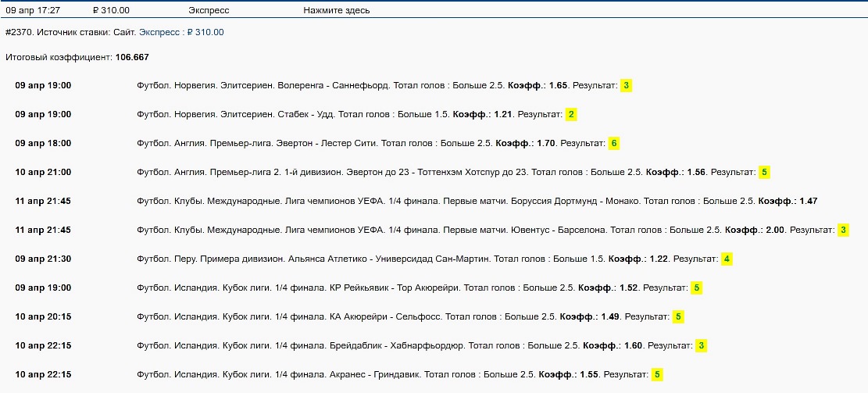Viewport: 868px width, 393px height.
Task: Click date '09 апр 21:30' of Peru match
Action: tap(43, 259)
